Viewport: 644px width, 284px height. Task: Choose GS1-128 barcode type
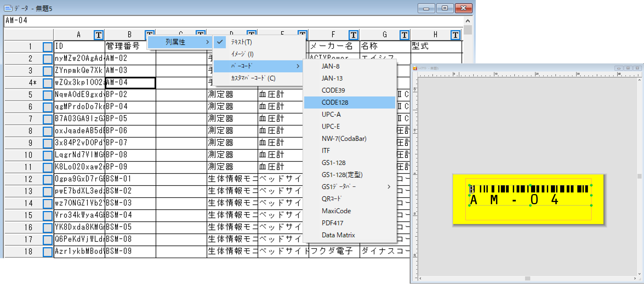(x=349, y=163)
